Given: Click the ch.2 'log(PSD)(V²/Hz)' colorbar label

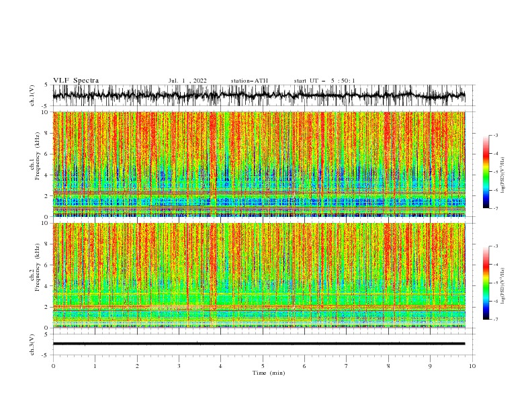Looking at the screenshot, I should pyautogui.click(x=502, y=285).
